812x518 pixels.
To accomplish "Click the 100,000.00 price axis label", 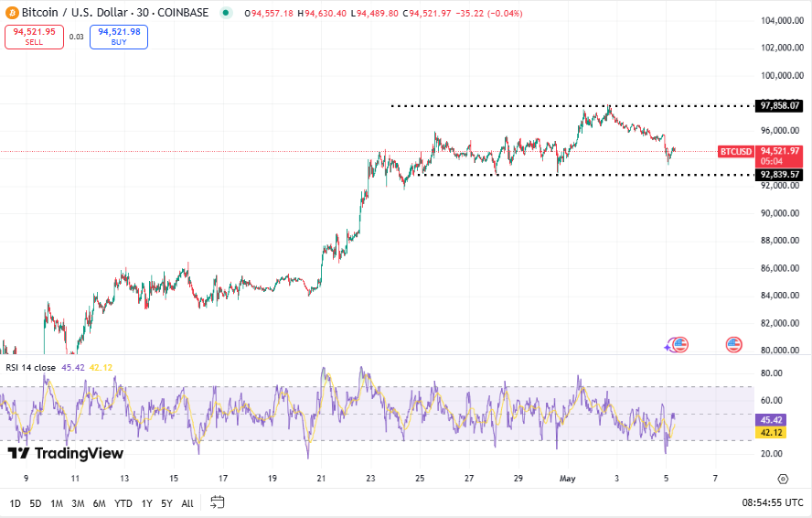I will (x=782, y=76).
